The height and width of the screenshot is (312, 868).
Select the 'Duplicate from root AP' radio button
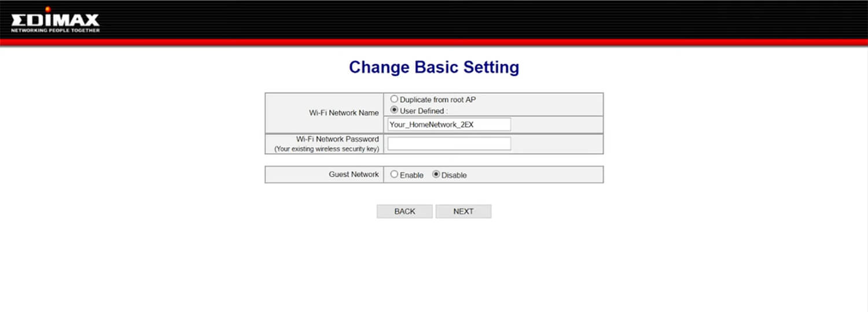click(394, 99)
